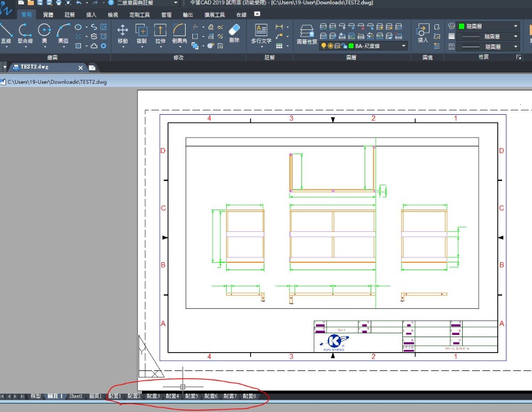
Task: Open the 多行文字 (Multiline Text) tool
Action: pos(261,33)
